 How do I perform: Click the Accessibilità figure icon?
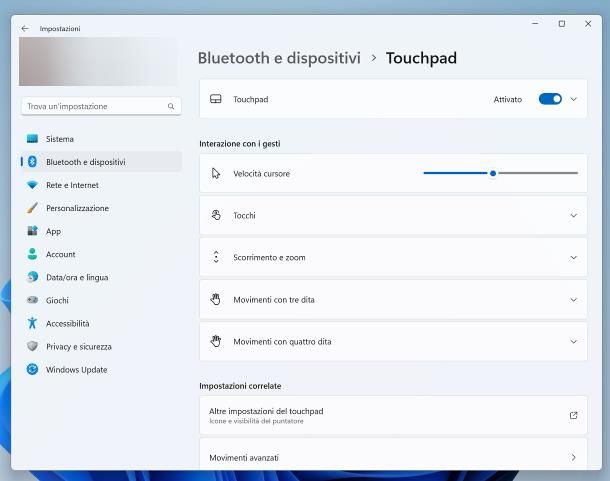(x=32, y=323)
